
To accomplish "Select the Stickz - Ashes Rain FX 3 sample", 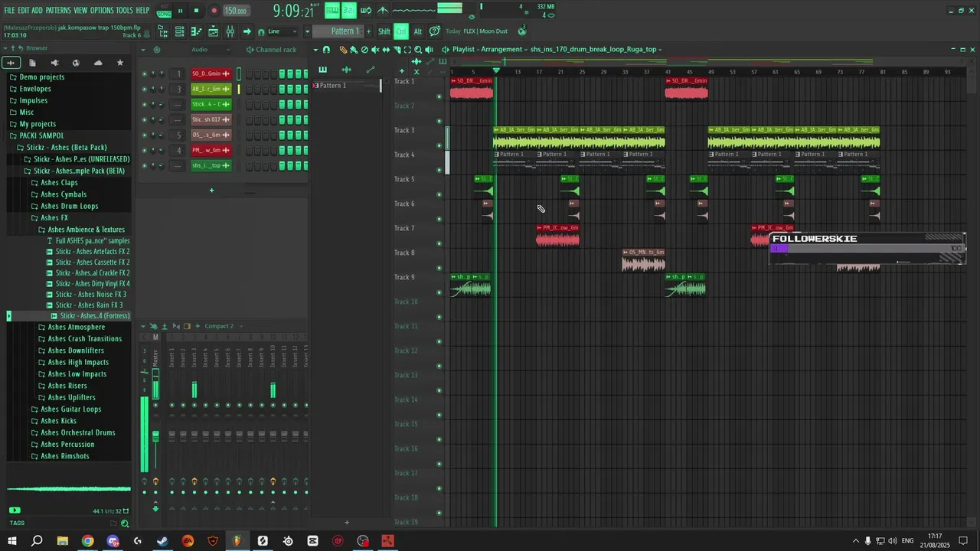I will [x=89, y=305].
